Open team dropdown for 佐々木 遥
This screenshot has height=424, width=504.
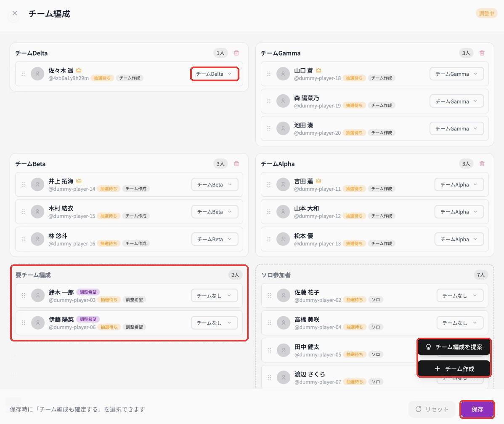215,74
